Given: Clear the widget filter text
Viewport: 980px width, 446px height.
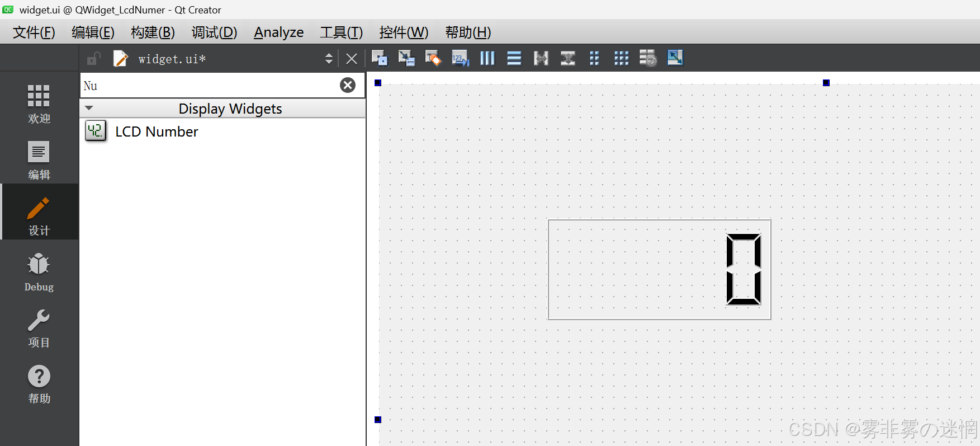Looking at the screenshot, I should [x=348, y=85].
